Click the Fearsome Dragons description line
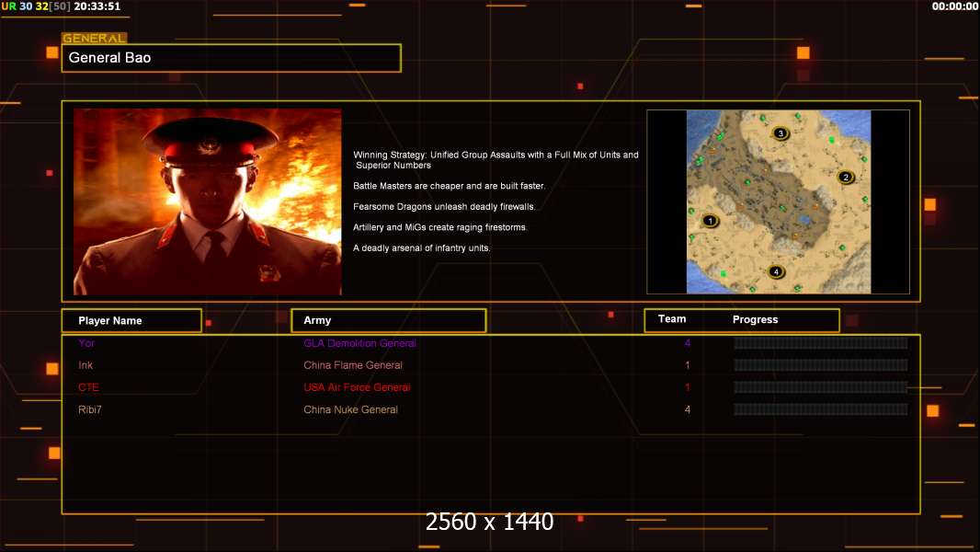The width and height of the screenshot is (980, 552). coord(444,206)
